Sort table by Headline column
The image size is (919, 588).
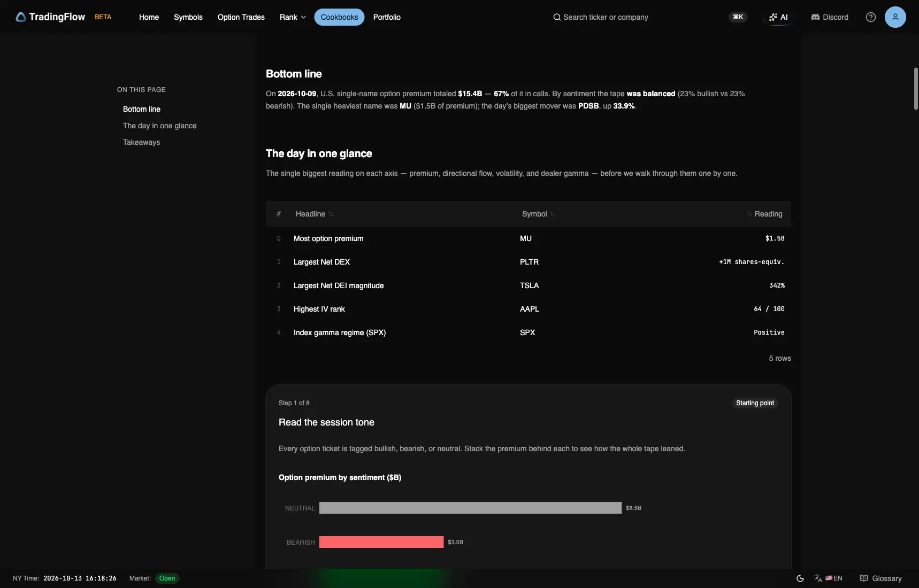(x=315, y=214)
